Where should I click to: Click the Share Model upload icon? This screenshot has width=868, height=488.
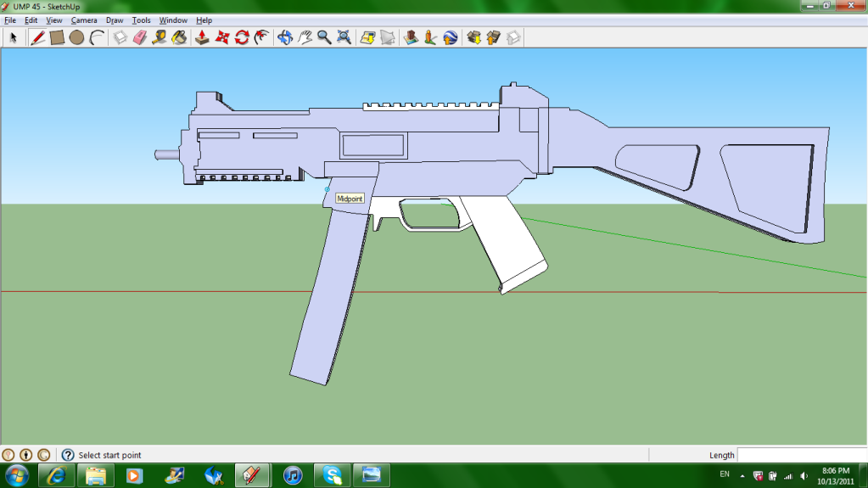coord(493,37)
